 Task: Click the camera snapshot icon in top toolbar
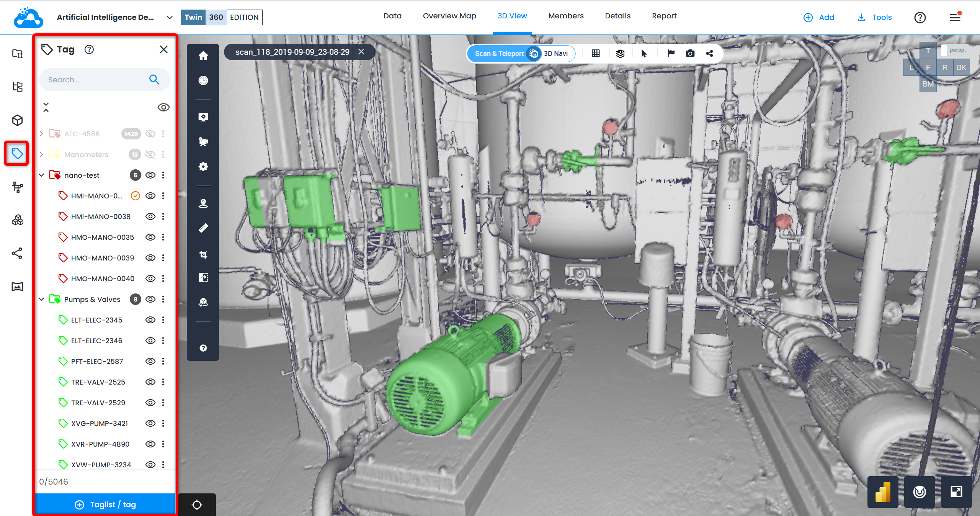coord(690,54)
